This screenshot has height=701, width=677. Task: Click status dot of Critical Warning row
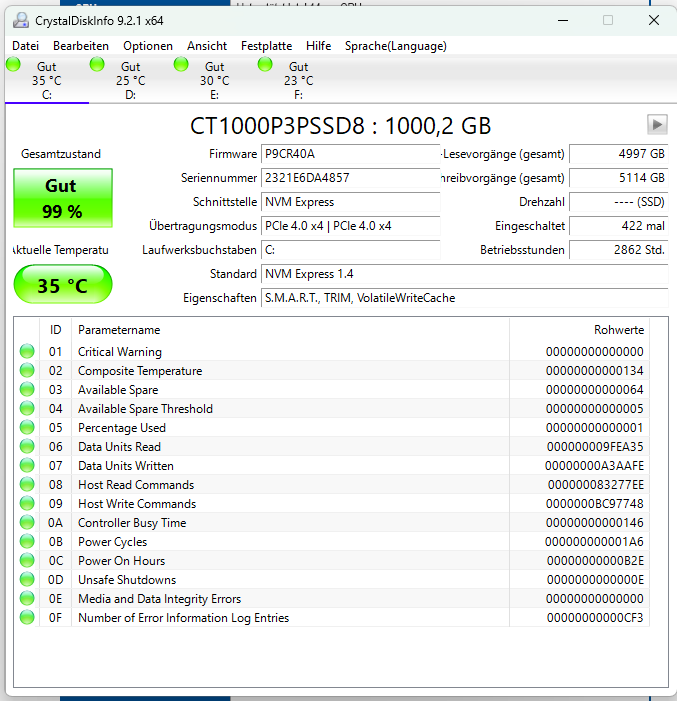point(27,351)
